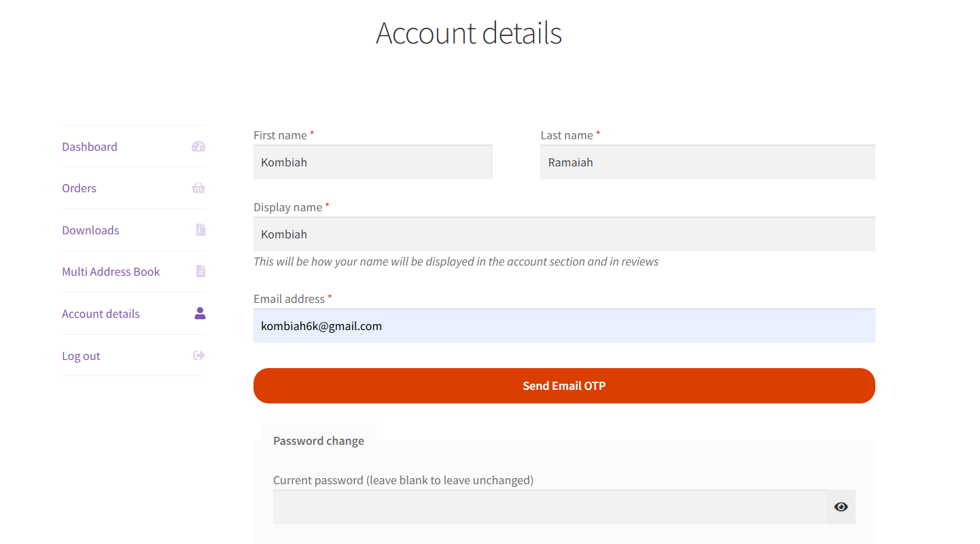This screenshot has height=544, width=980.
Task: Click the Email address input
Action: (x=563, y=327)
